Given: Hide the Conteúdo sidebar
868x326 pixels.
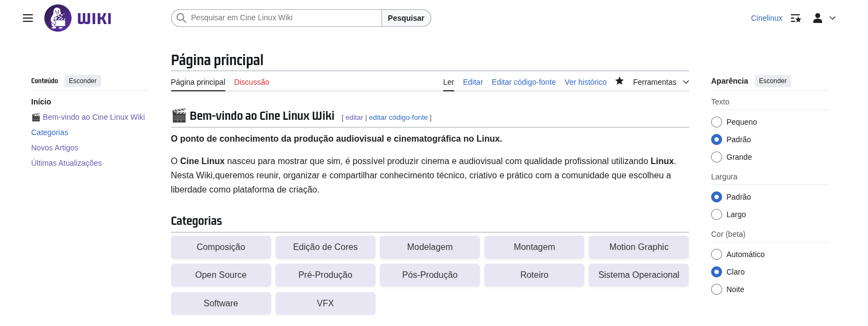Looking at the screenshot, I should [x=83, y=81].
